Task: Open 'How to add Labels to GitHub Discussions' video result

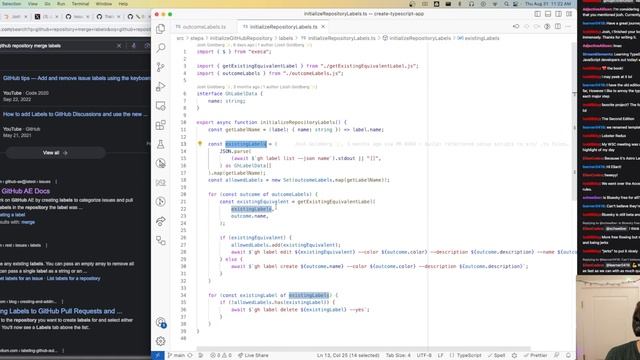Action: coord(76,114)
